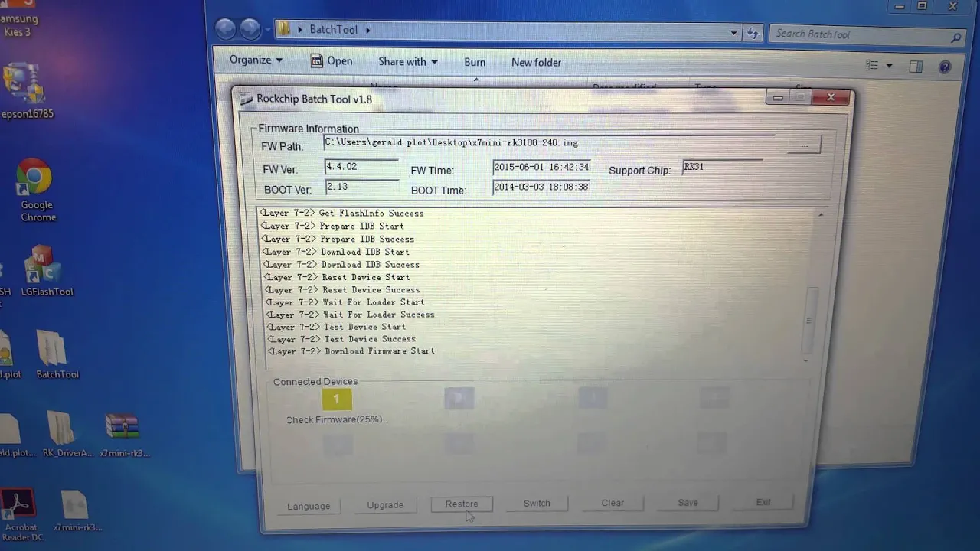Open the BatchTool folder on desktop
This screenshot has height=551, width=980.
[57, 354]
